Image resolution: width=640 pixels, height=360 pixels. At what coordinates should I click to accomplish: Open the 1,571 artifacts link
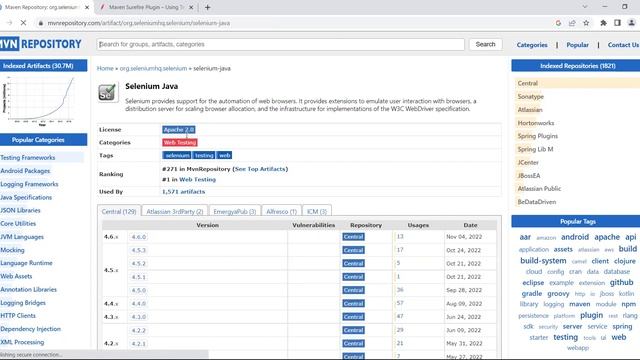(183, 191)
